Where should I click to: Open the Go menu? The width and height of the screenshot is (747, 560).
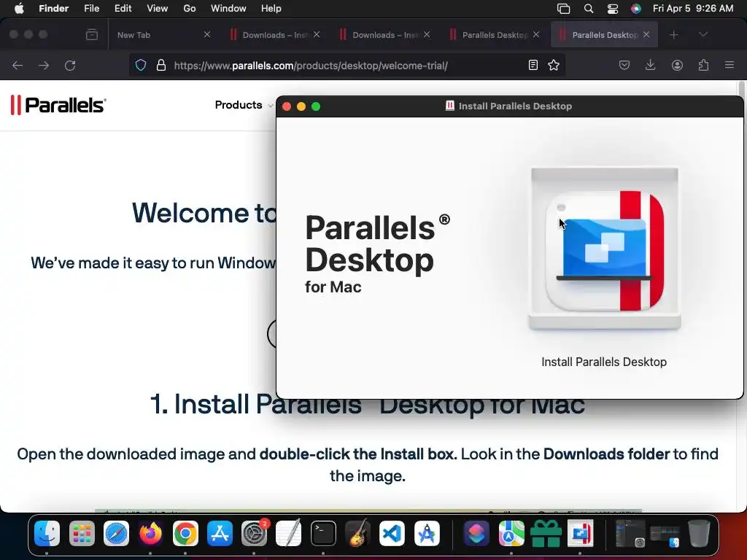click(190, 8)
